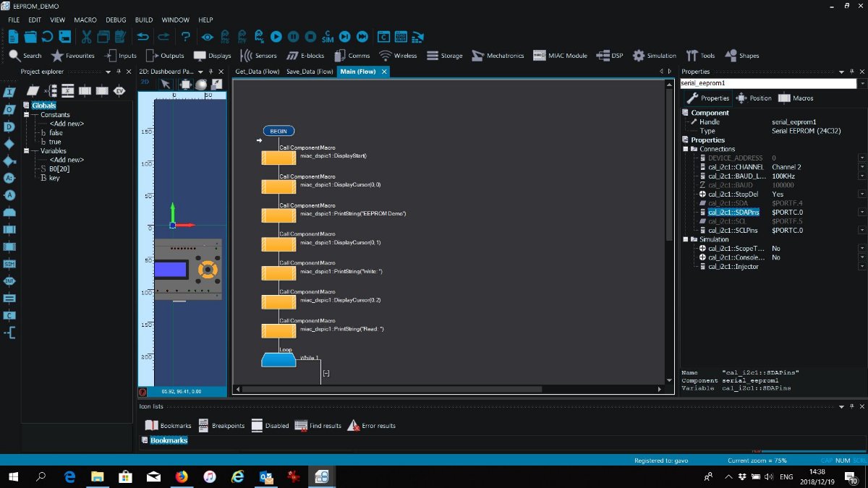Collapse the Constants tree node

tap(27, 115)
